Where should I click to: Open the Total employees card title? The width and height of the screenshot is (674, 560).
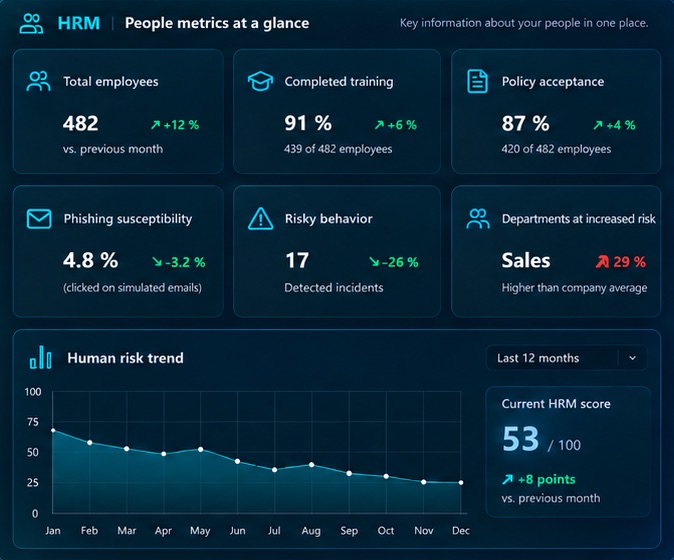pyautogui.click(x=111, y=82)
